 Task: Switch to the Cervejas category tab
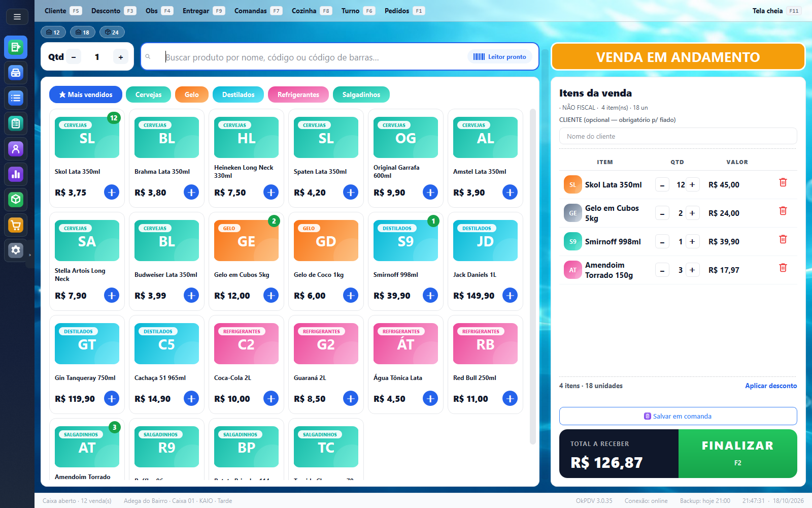[x=149, y=94]
